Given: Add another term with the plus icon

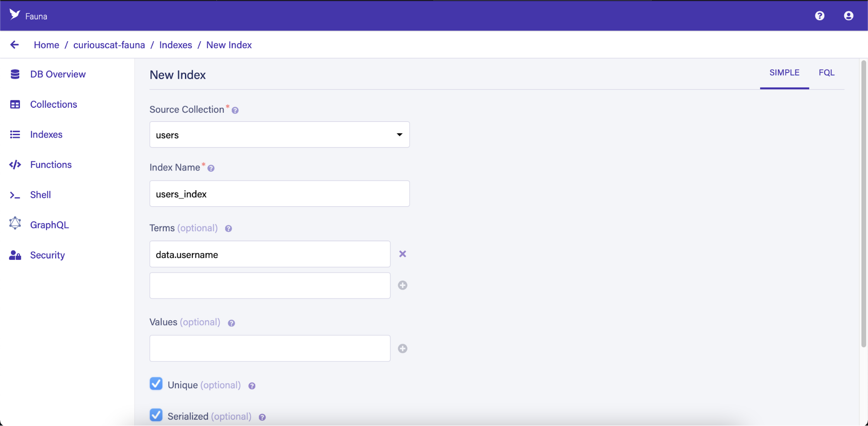Looking at the screenshot, I should [x=403, y=285].
